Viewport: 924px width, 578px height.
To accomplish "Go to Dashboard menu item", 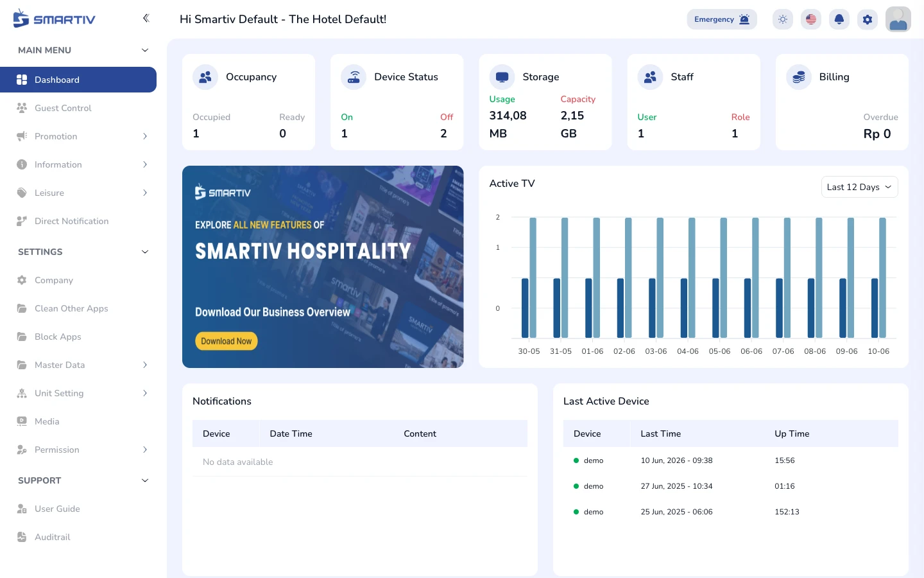I will tap(78, 80).
